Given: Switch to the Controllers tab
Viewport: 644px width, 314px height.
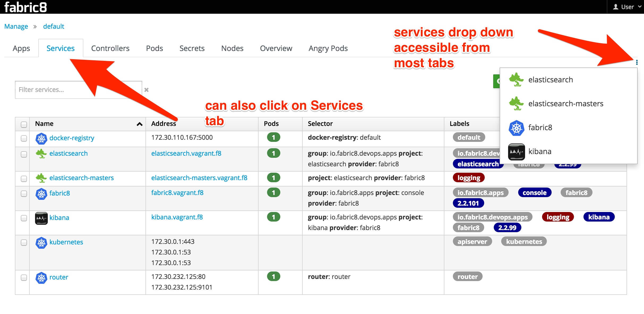Looking at the screenshot, I should [x=110, y=48].
